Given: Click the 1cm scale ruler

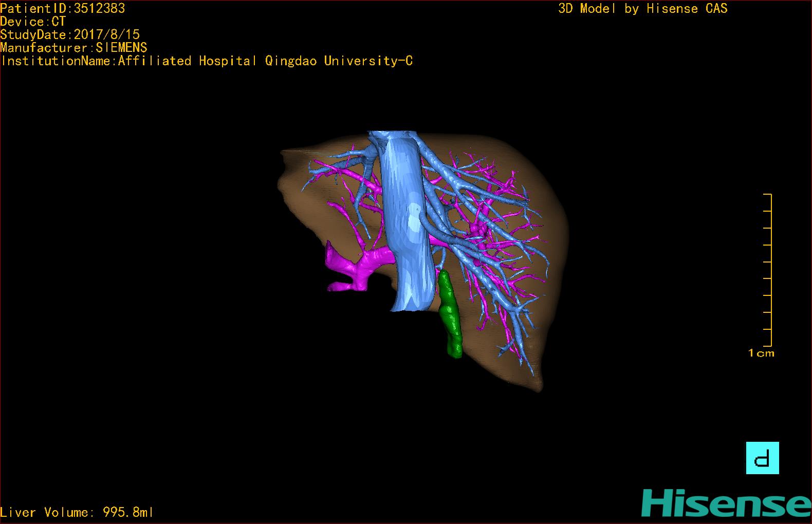Looking at the screenshot, I should coord(767,270).
